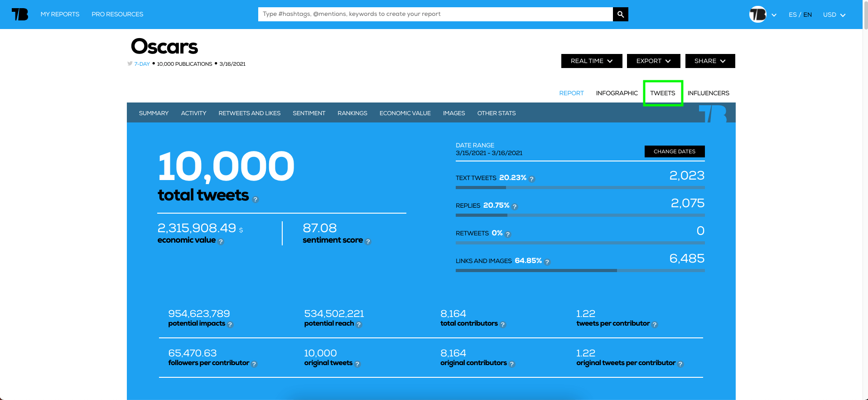Click help icon next to Retweets 0%

tap(508, 234)
